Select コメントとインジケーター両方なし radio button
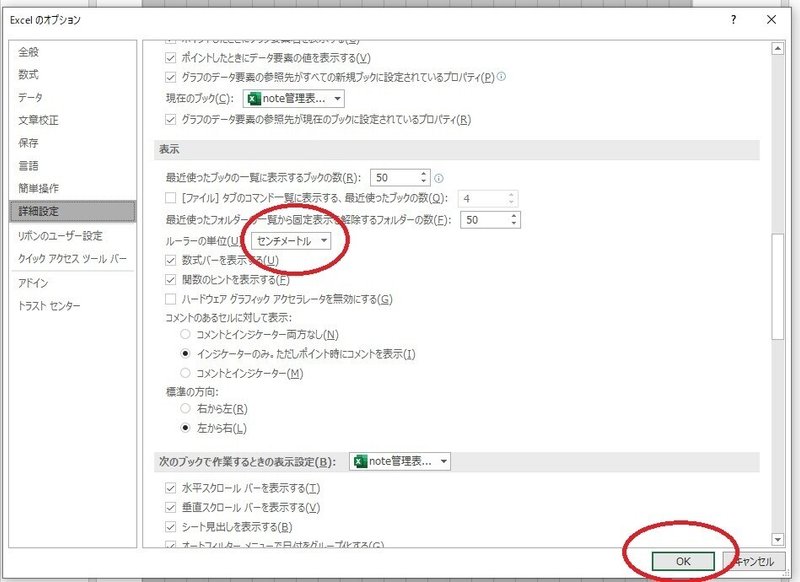This screenshot has width=800, height=582. pyautogui.click(x=185, y=334)
